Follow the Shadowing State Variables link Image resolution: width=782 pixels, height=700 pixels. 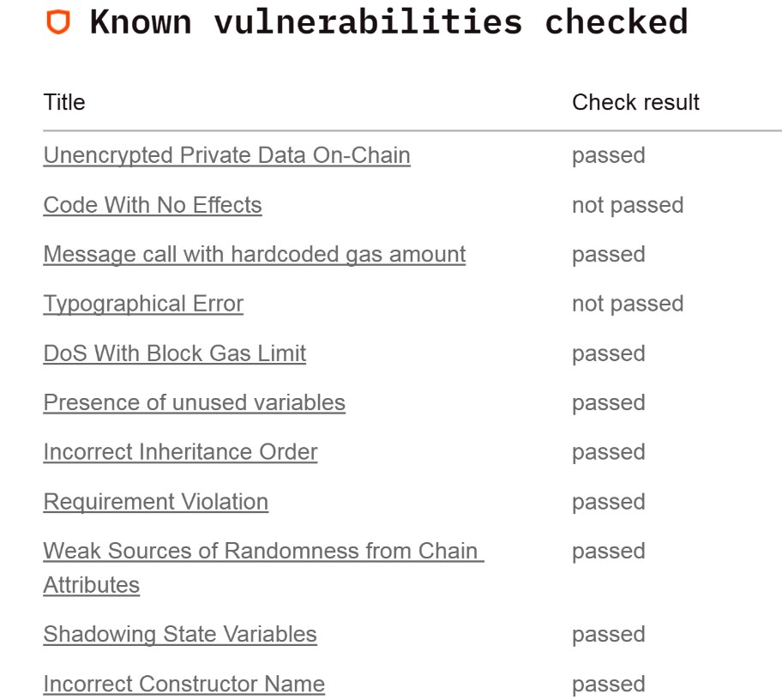pyautogui.click(x=180, y=634)
